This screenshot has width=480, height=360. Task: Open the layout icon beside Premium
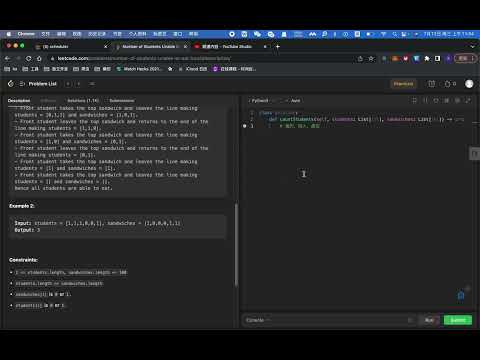pyautogui.click(x=431, y=84)
